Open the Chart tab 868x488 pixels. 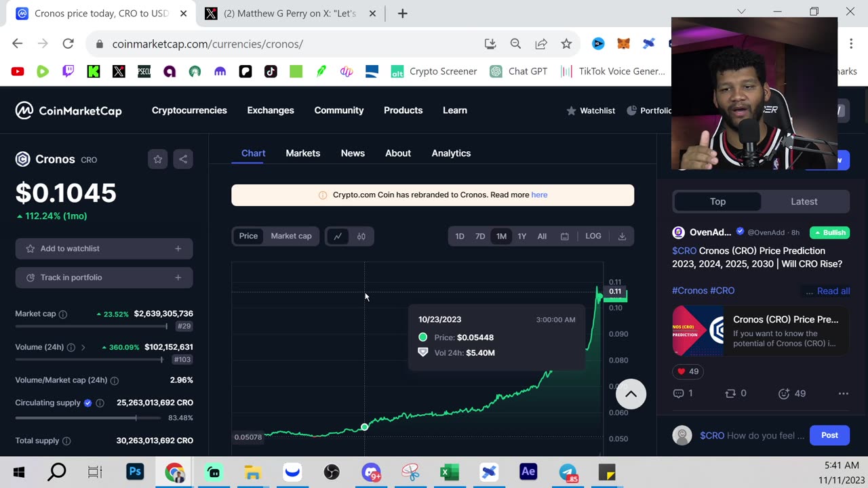[254, 153]
